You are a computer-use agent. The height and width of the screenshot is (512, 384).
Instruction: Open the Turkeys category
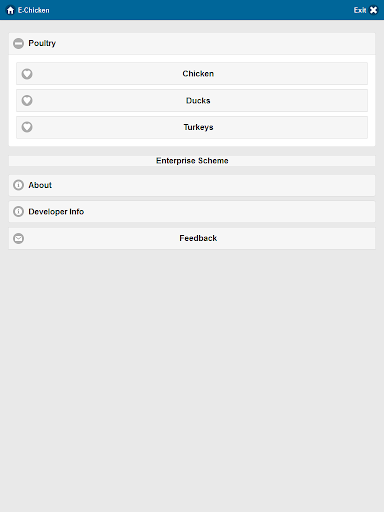pyautogui.click(x=192, y=127)
